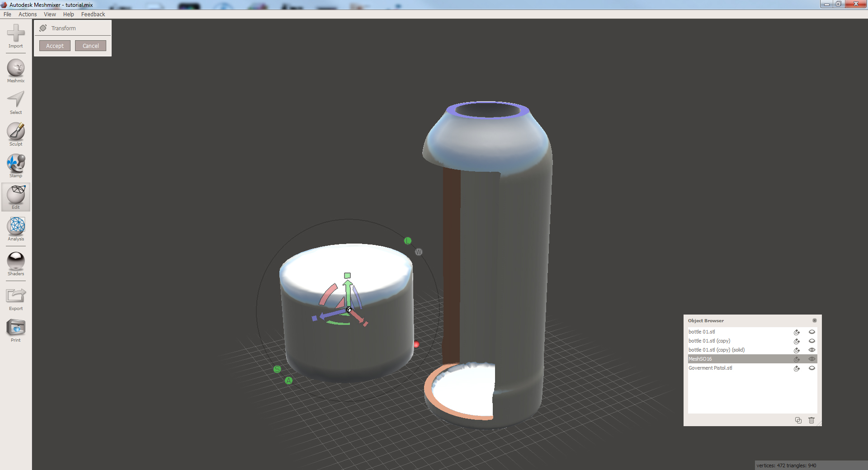Screen dimensions: 868x470
Task: Minimize the Meshmixer window
Action: (826, 4)
